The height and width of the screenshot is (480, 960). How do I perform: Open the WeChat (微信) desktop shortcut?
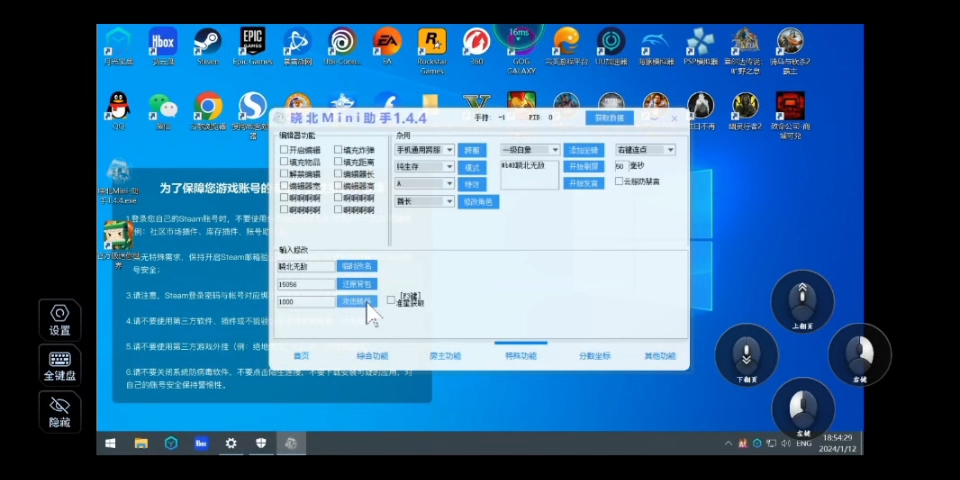[x=163, y=111]
